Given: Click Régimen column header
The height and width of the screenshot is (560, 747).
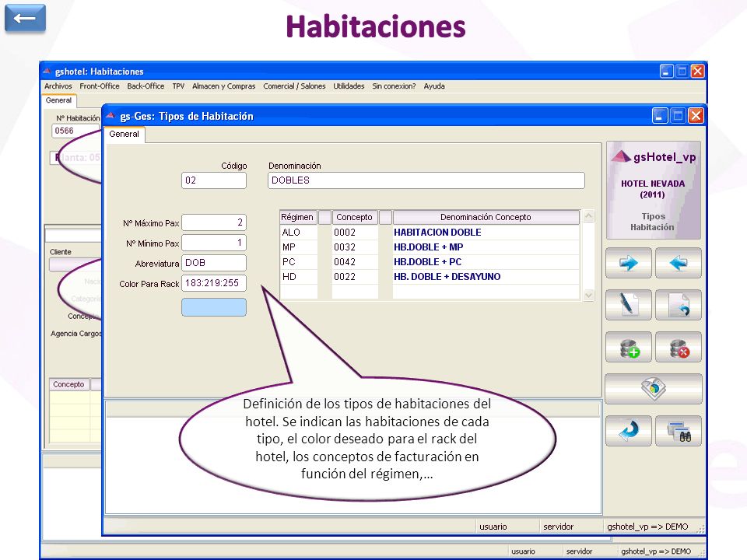Looking at the screenshot, I should 297,217.
